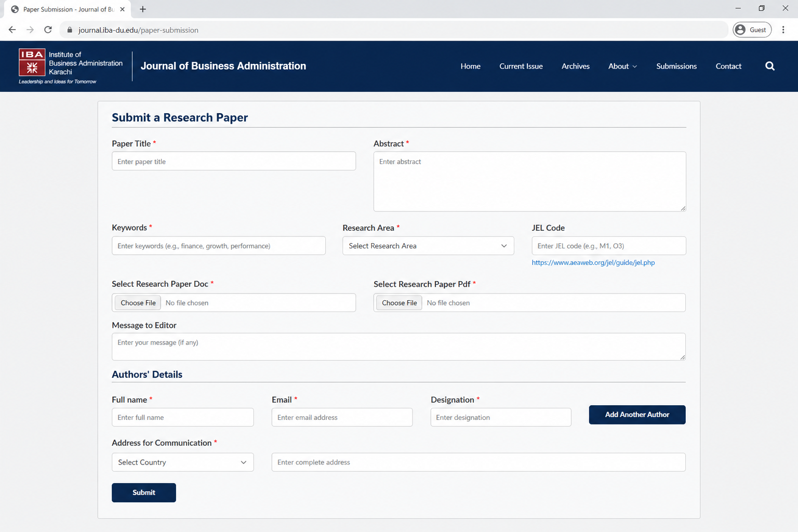Click the Keywords input field
This screenshot has height=532, width=798.
pos(219,246)
